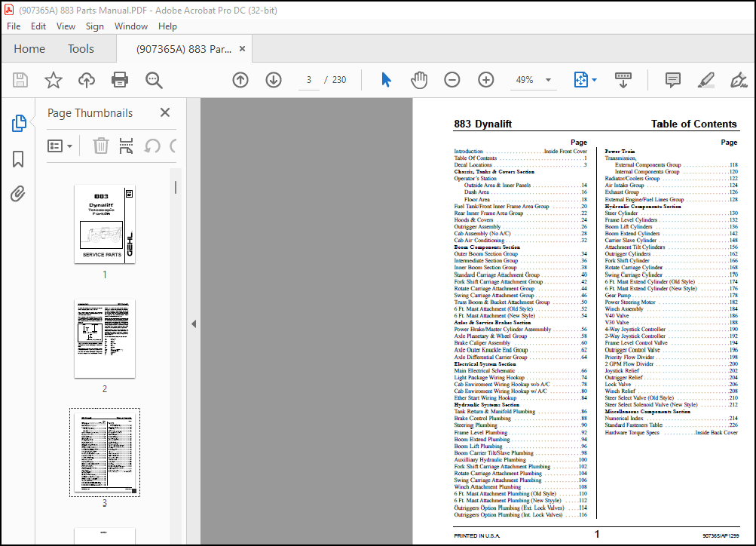Open the Sign document pen tool
The width and height of the screenshot is (756, 546).
click(738, 80)
